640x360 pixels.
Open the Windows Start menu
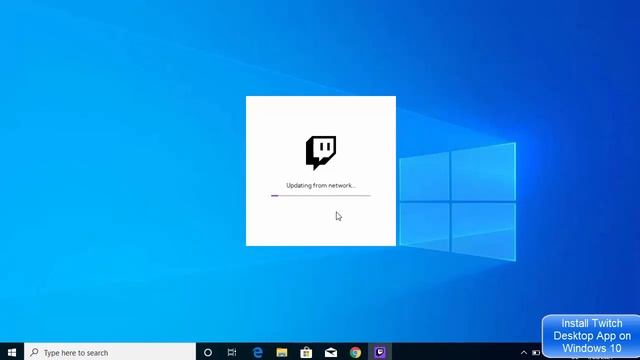(x=12, y=352)
